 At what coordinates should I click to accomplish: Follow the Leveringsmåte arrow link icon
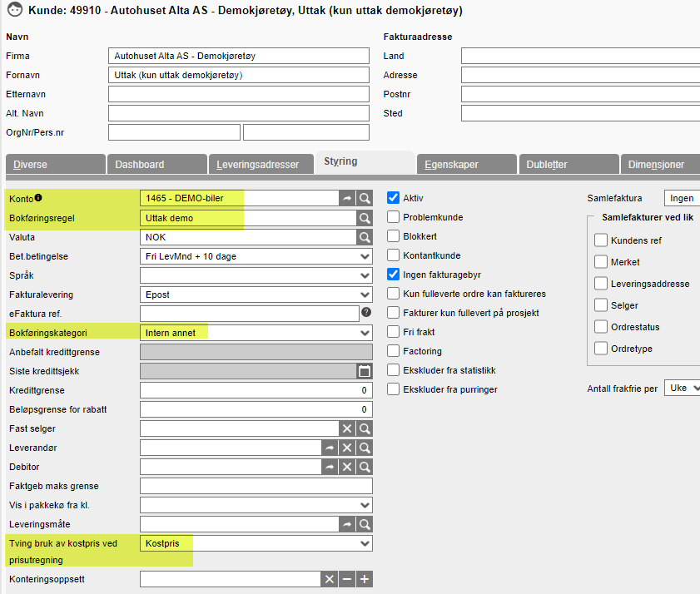347,524
